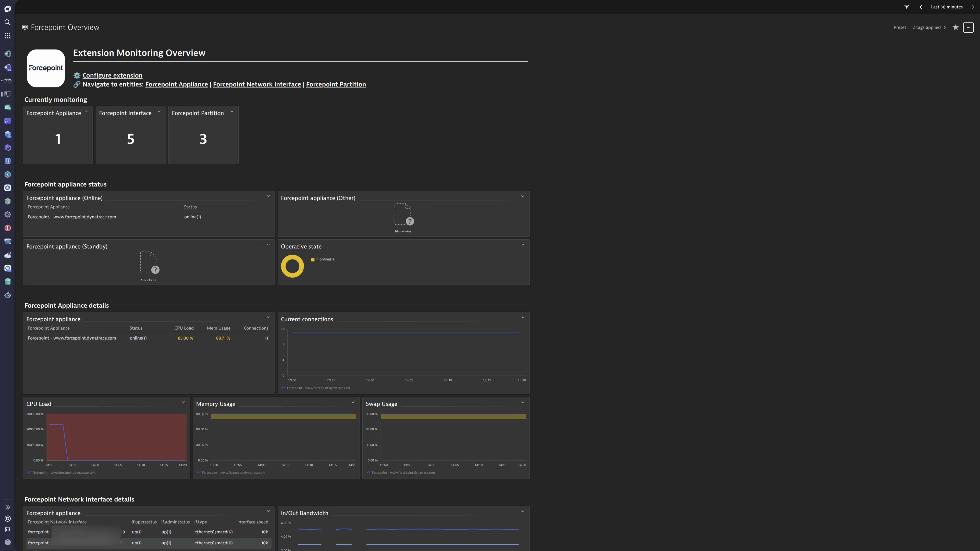Expand Forcepoint appliance (Other) tile menu
The image size is (980, 551).
(x=523, y=197)
